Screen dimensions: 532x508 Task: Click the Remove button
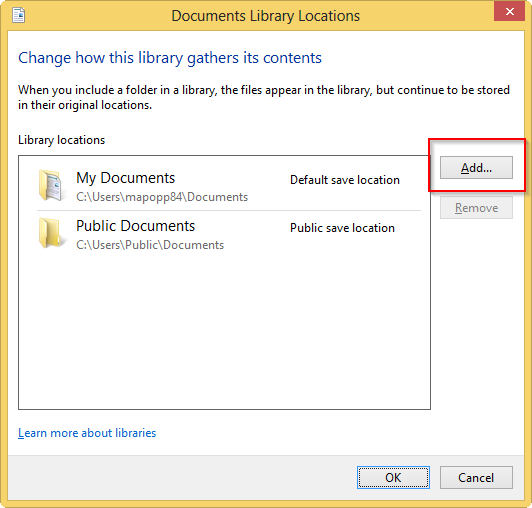point(476,207)
